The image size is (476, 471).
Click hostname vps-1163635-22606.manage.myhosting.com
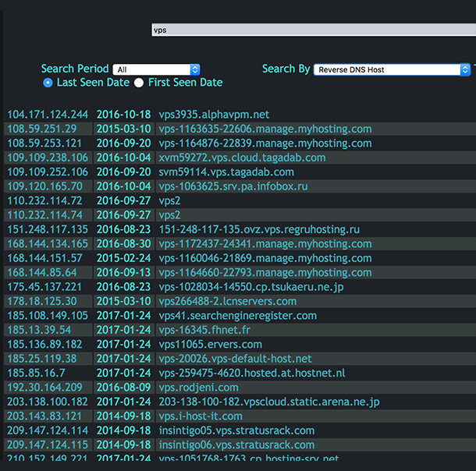(x=265, y=129)
